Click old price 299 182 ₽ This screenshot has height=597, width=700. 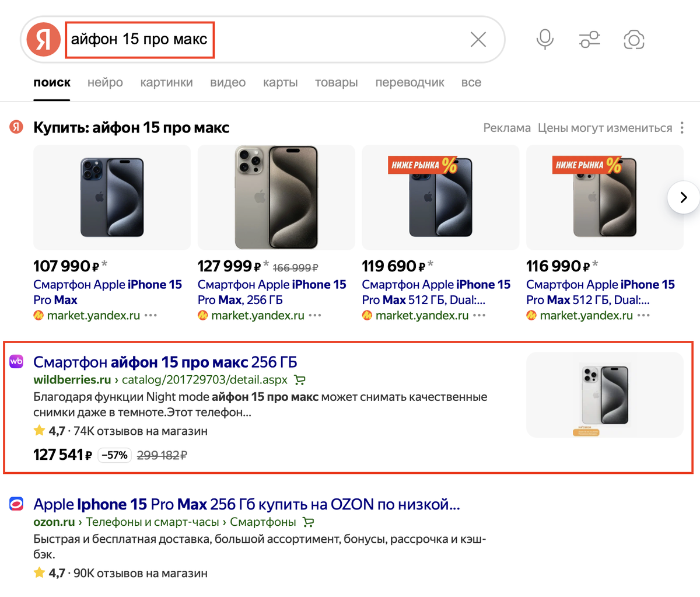[162, 455]
